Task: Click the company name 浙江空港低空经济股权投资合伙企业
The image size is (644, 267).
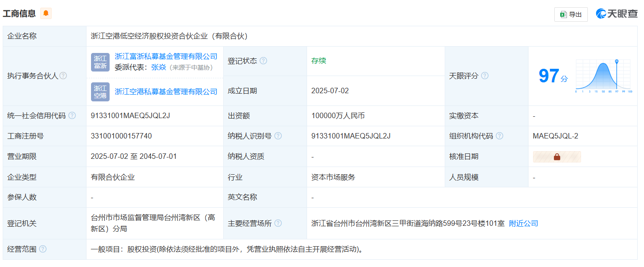Action: pos(169,36)
